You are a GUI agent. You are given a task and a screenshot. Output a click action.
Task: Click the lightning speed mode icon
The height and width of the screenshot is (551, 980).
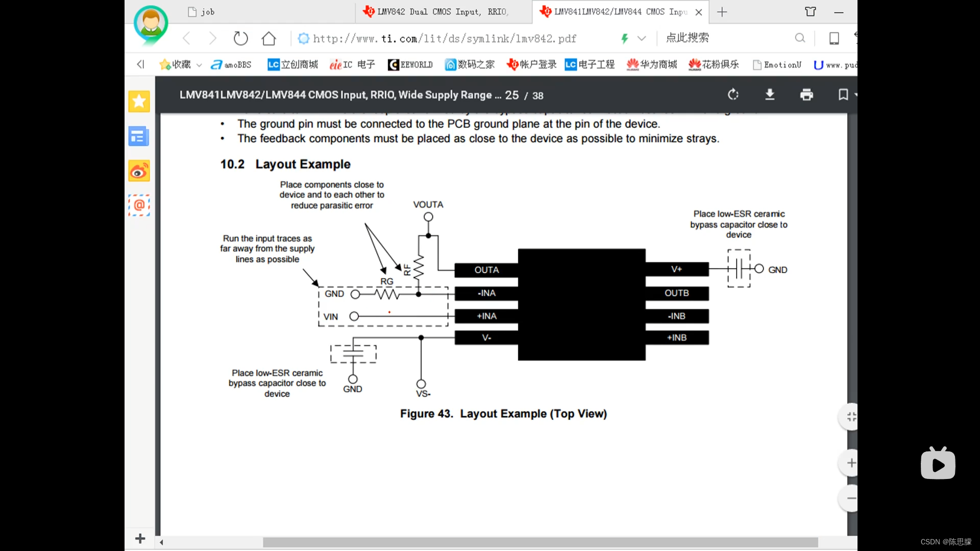point(625,38)
